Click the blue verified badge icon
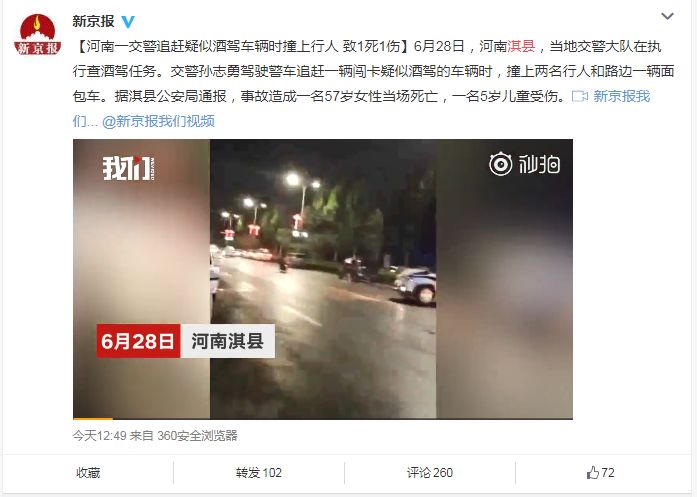Image resolution: width=697 pixels, height=497 pixels. (x=128, y=21)
